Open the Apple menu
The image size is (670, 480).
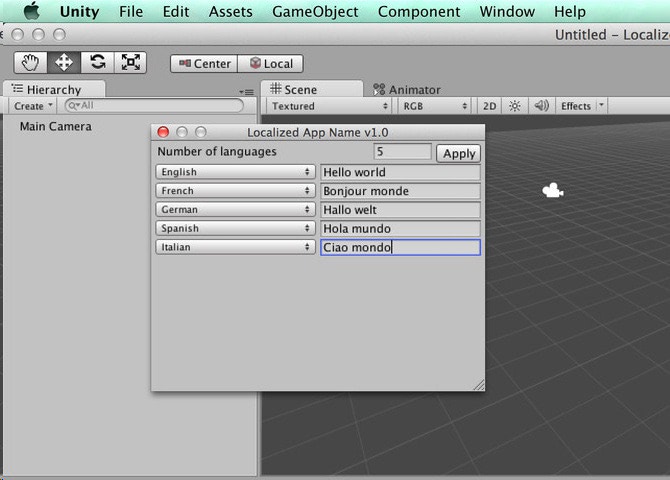coord(31,11)
